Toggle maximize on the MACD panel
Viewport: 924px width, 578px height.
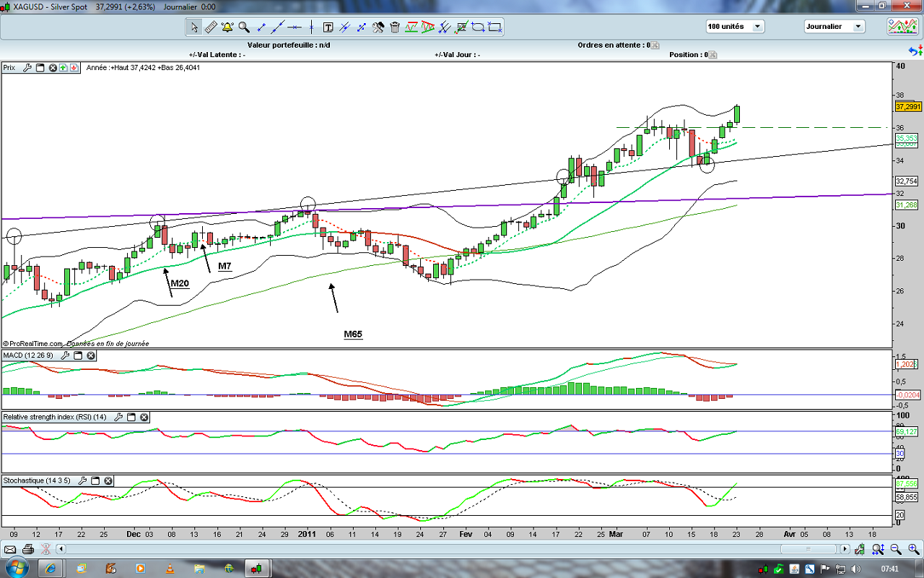click(78, 355)
